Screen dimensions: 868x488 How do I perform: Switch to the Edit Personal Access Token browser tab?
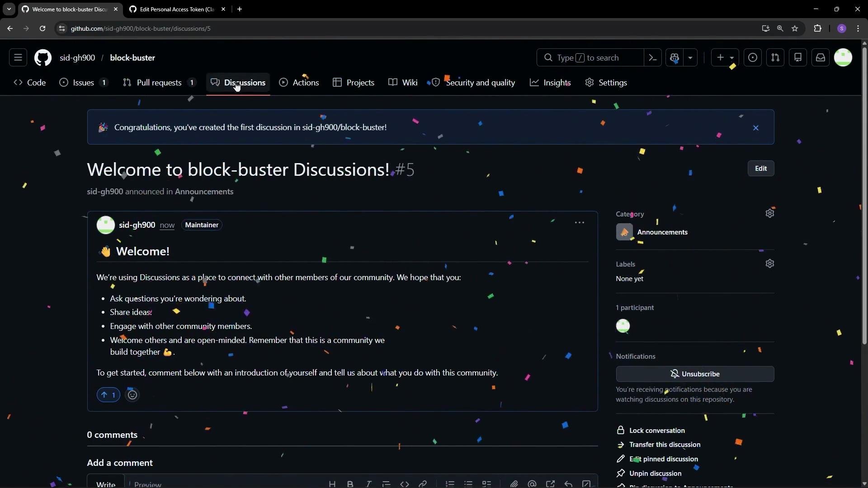coord(177,9)
